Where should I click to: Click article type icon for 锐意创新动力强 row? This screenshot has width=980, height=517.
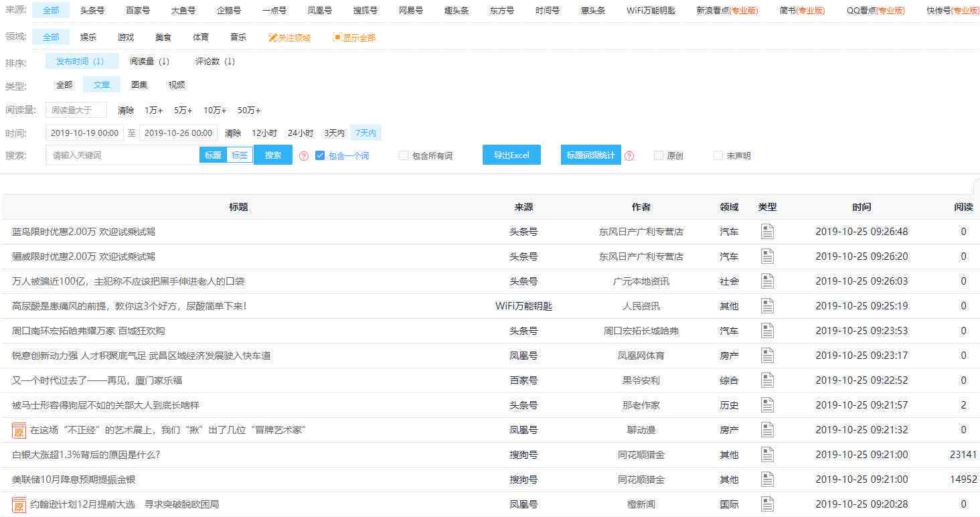pyautogui.click(x=767, y=356)
